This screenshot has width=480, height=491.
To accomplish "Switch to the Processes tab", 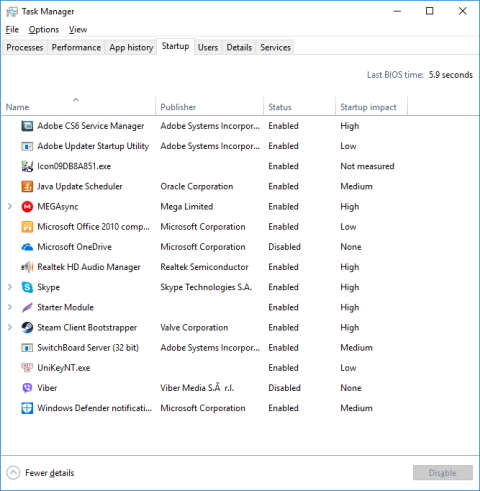I will [25, 47].
